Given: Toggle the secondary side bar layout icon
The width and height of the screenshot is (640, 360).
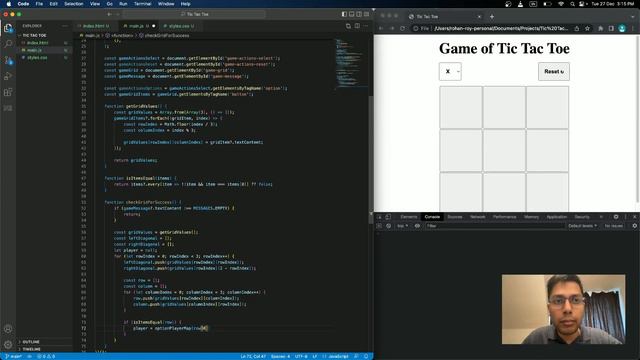Looking at the screenshot, I should click(x=359, y=14).
